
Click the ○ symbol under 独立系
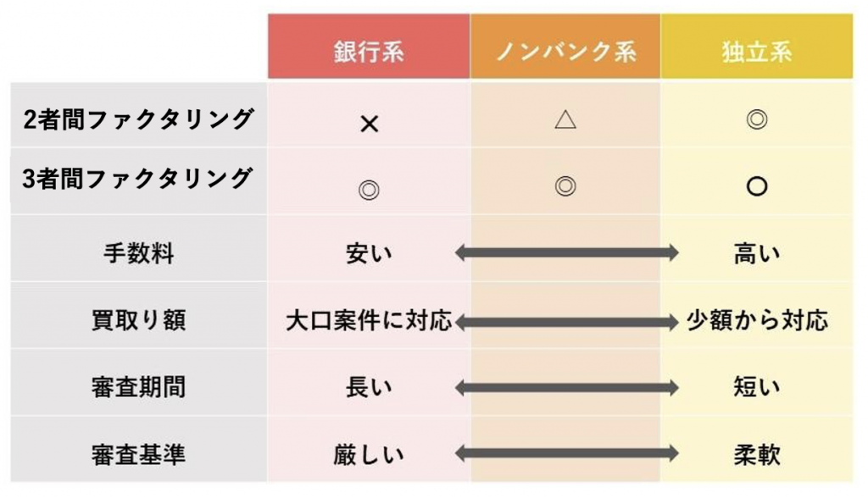757,186
